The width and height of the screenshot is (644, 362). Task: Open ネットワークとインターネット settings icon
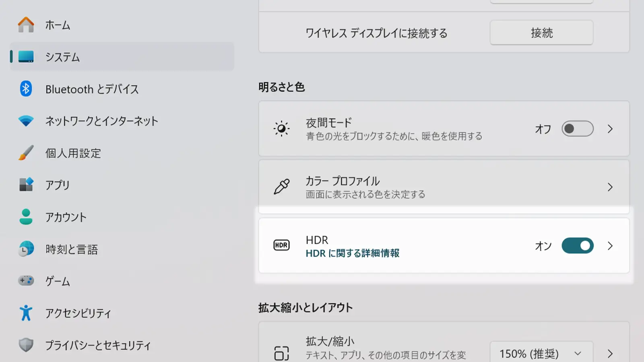tap(25, 121)
